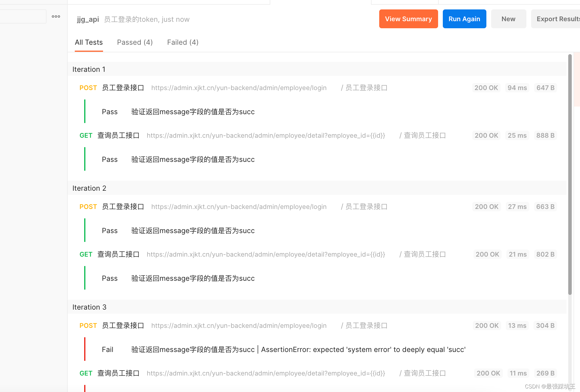580x392 pixels.
Task: Open Iteration 1 POST 员工登录接口 request
Action: pos(123,88)
